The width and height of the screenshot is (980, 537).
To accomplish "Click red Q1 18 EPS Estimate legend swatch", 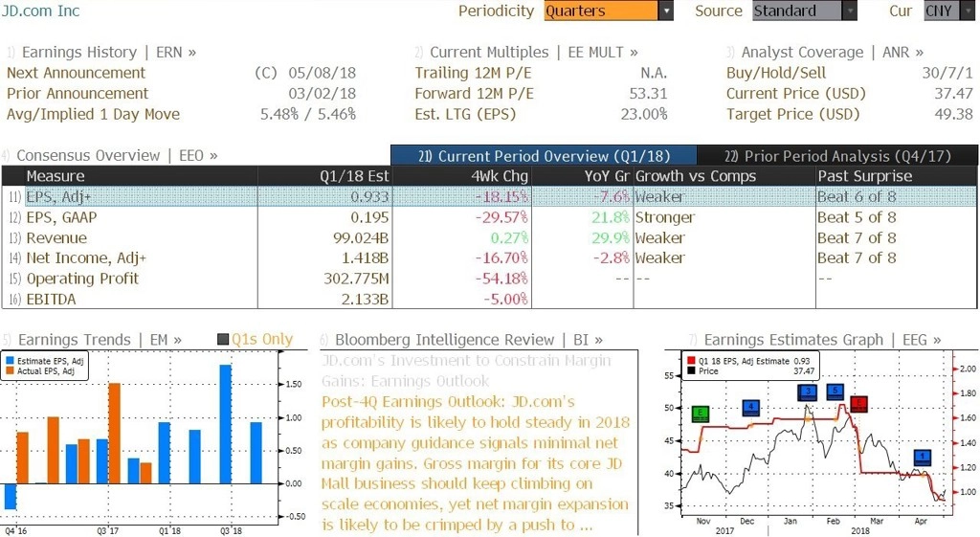I will (691, 361).
